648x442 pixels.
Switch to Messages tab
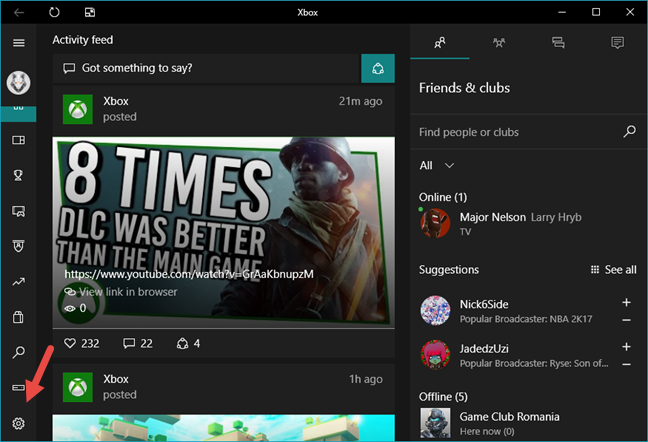tap(558, 43)
